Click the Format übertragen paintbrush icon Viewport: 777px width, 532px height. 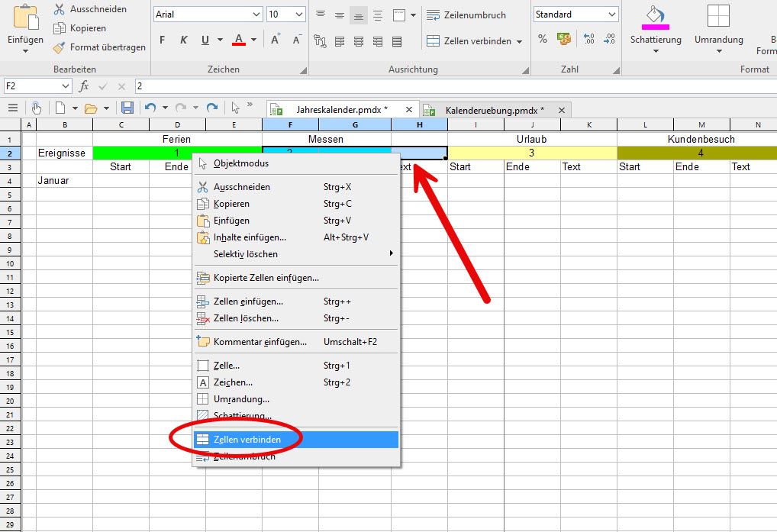point(60,47)
